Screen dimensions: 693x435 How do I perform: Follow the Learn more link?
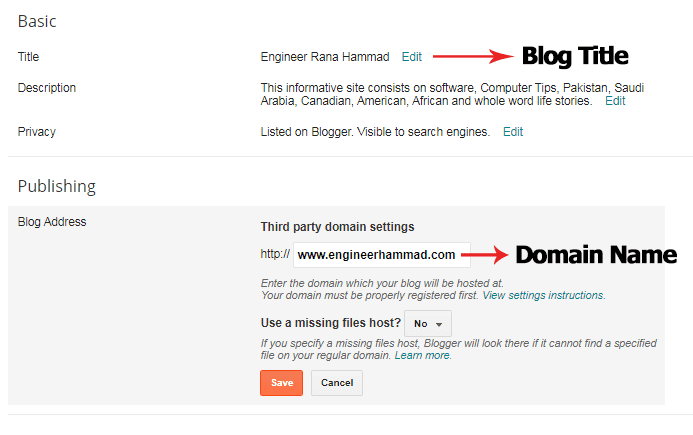[x=422, y=355]
